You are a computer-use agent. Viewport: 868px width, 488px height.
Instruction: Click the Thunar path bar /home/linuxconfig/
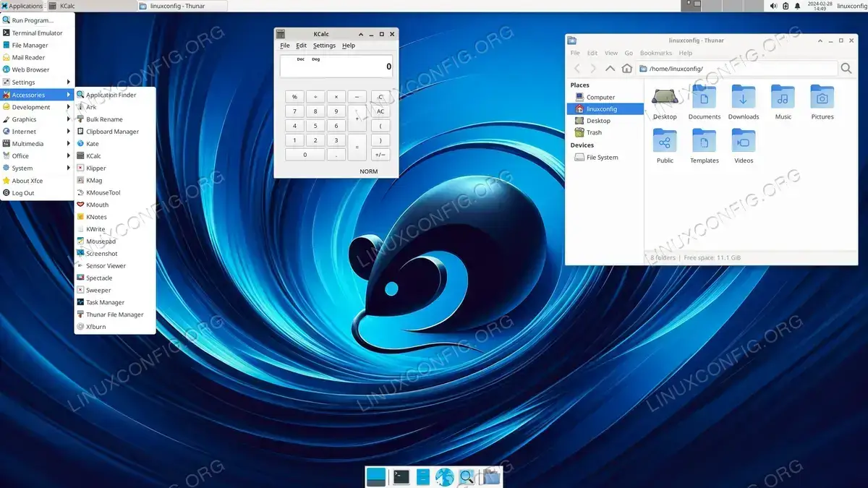736,69
